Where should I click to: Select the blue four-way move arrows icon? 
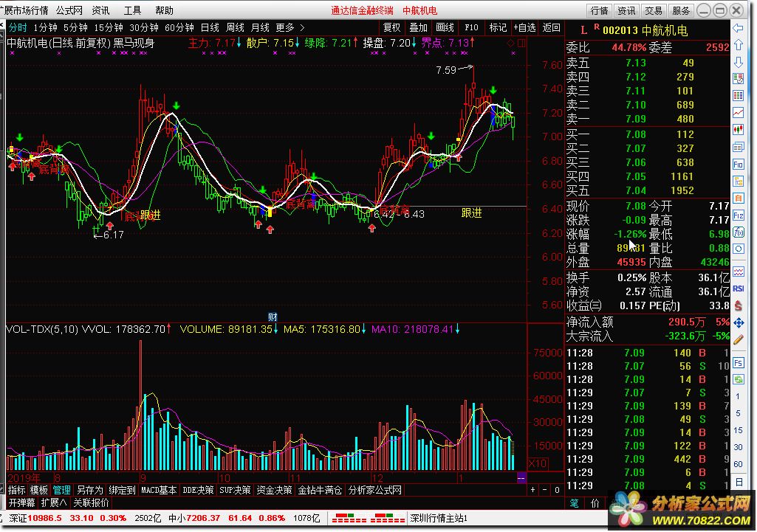pos(739,322)
